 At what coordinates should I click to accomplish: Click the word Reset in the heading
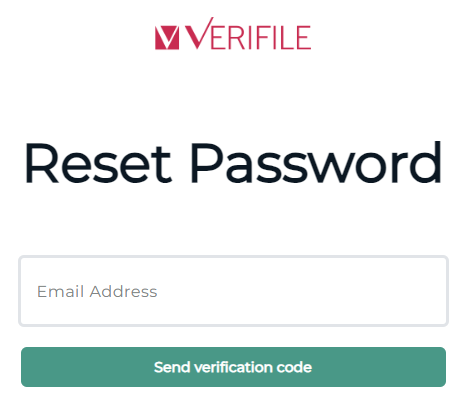point(98,163)
